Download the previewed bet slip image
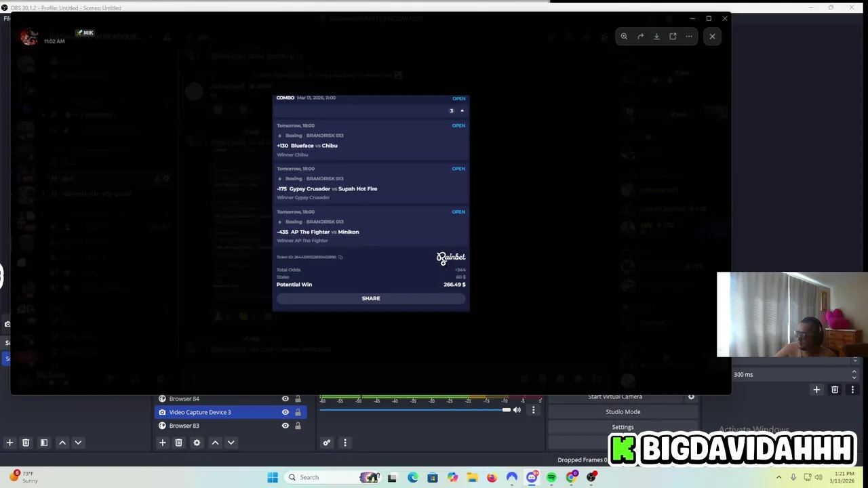The height and width of the screenshot is (488, 868). (656, 37)
